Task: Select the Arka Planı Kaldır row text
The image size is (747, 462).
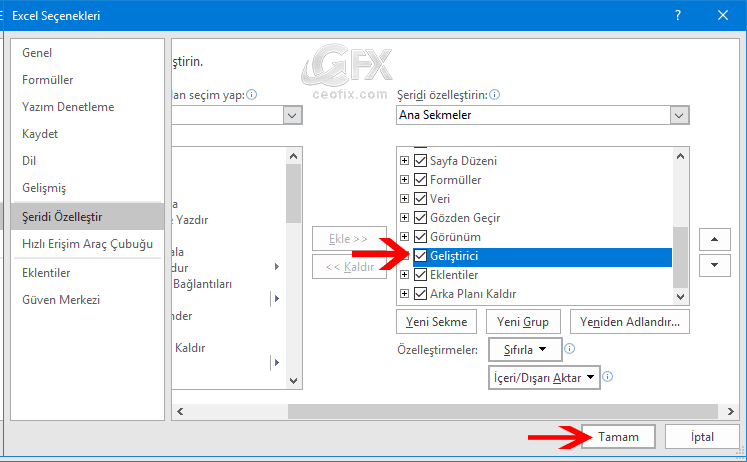Action: (x=473, y=294)
